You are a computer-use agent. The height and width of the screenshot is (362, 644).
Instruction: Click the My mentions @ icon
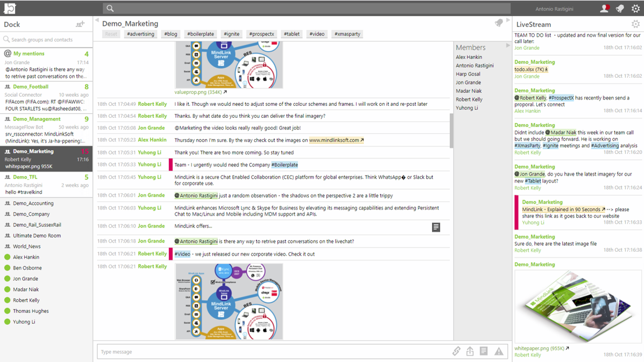coord(8,53)
